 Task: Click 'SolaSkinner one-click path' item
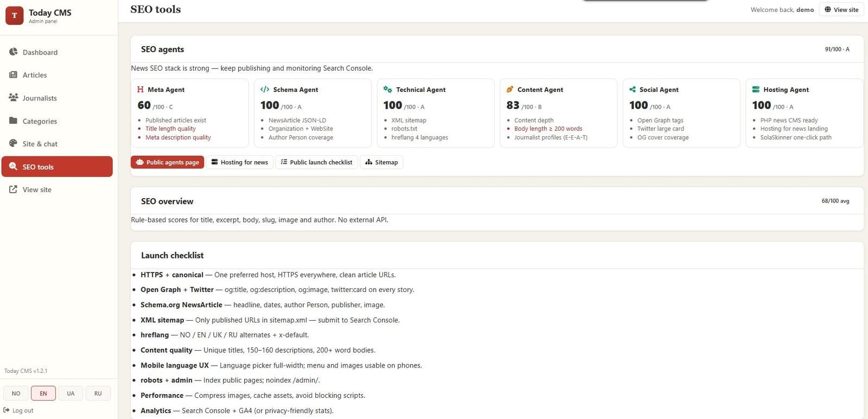[x=796, y=137]
